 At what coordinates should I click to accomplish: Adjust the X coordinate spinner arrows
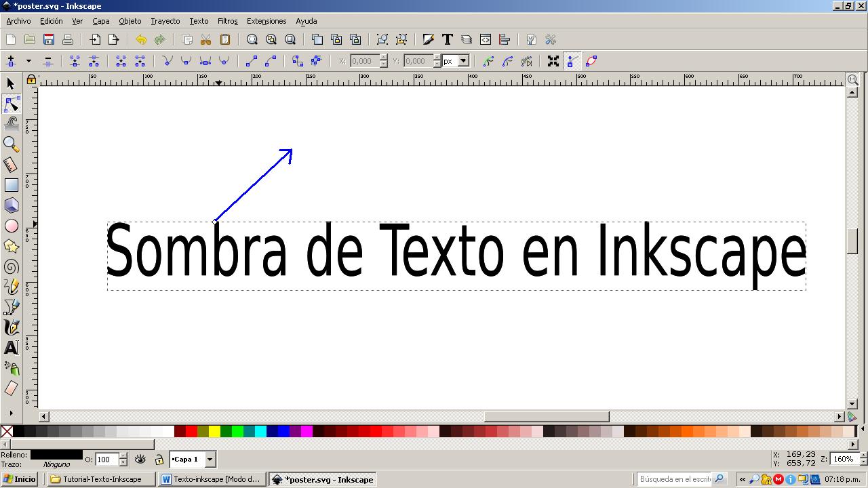click(x=384, y=61)
